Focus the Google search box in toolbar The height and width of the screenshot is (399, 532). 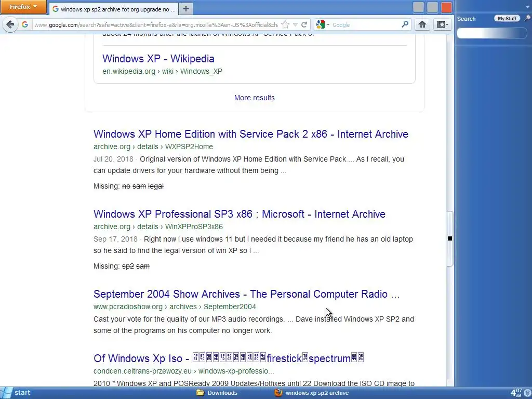366,25
